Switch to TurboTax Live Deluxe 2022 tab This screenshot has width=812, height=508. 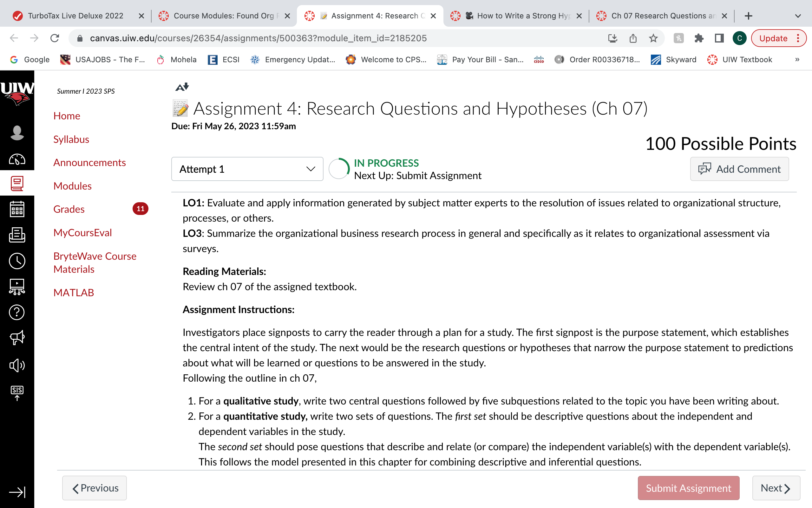pyautogui.click(x=75, y=16)
